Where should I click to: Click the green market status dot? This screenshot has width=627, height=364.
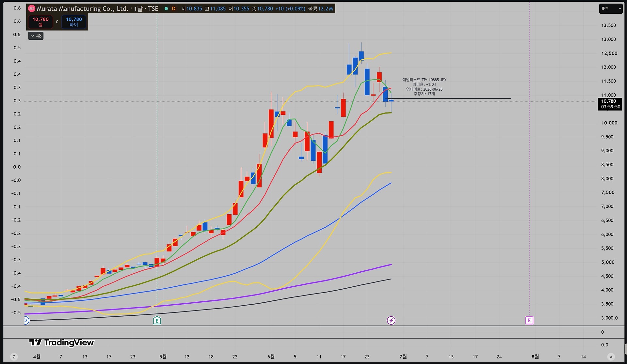click(166, 9)
